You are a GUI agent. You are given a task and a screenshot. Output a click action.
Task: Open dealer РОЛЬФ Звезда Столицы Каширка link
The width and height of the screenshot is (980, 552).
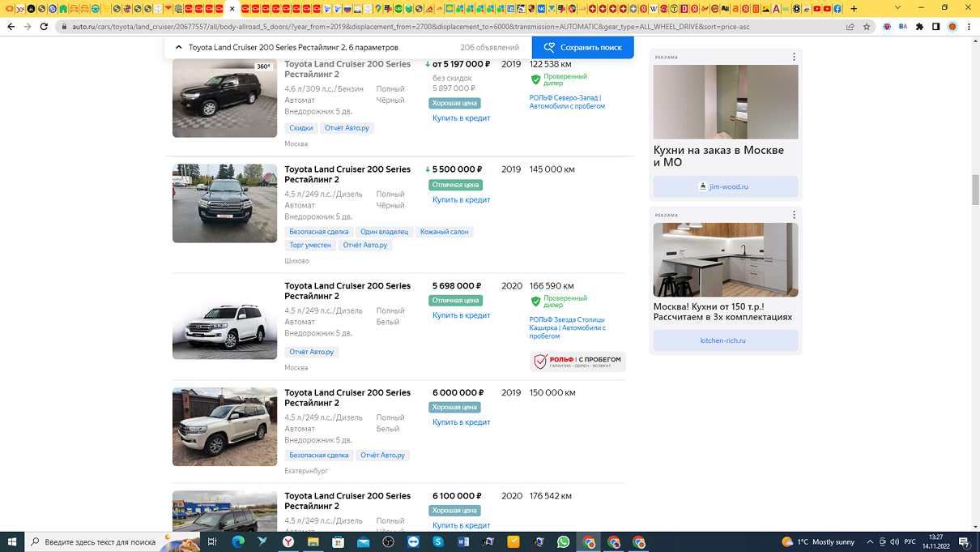click(567, 327)
